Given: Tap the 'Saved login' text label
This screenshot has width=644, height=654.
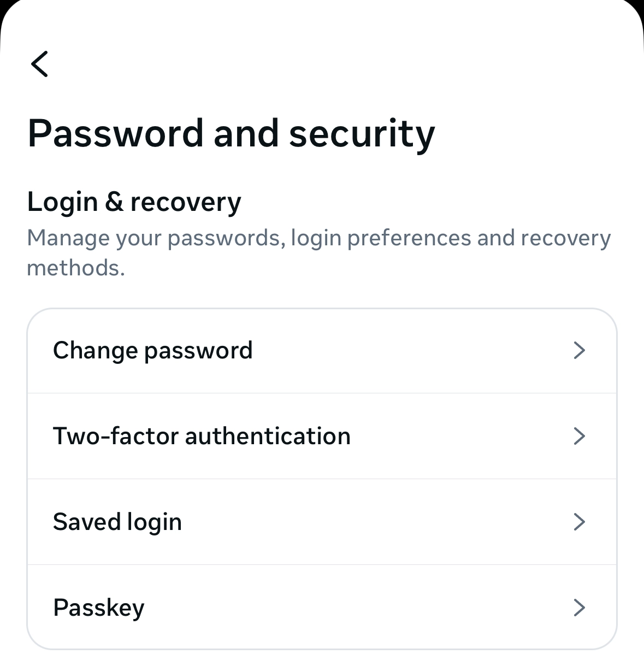Looking at the screenshot, I should [x=117, y=522].
